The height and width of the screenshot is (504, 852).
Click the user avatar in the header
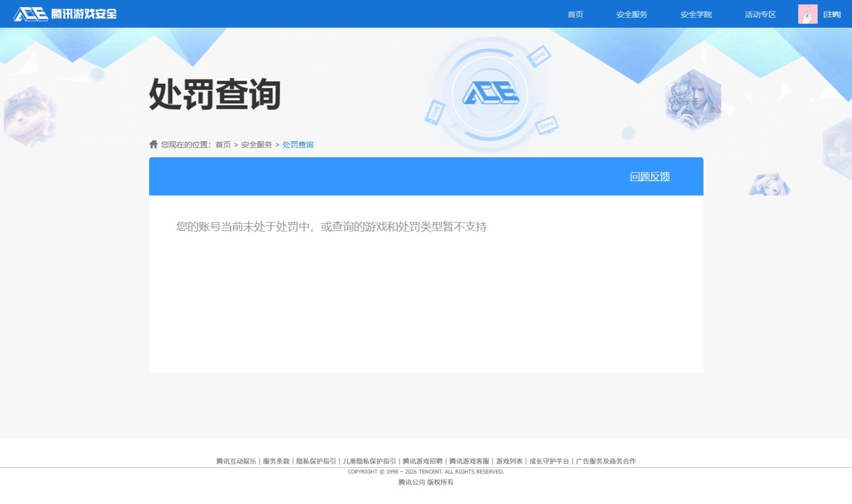(x=807, y=14)
